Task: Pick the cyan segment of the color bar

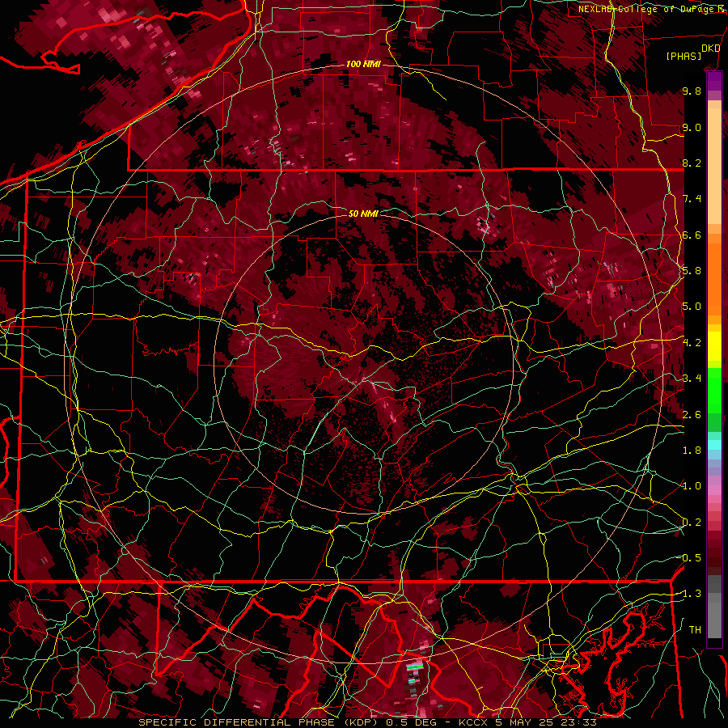Action: pyautogui.click(x=714, y=445)
